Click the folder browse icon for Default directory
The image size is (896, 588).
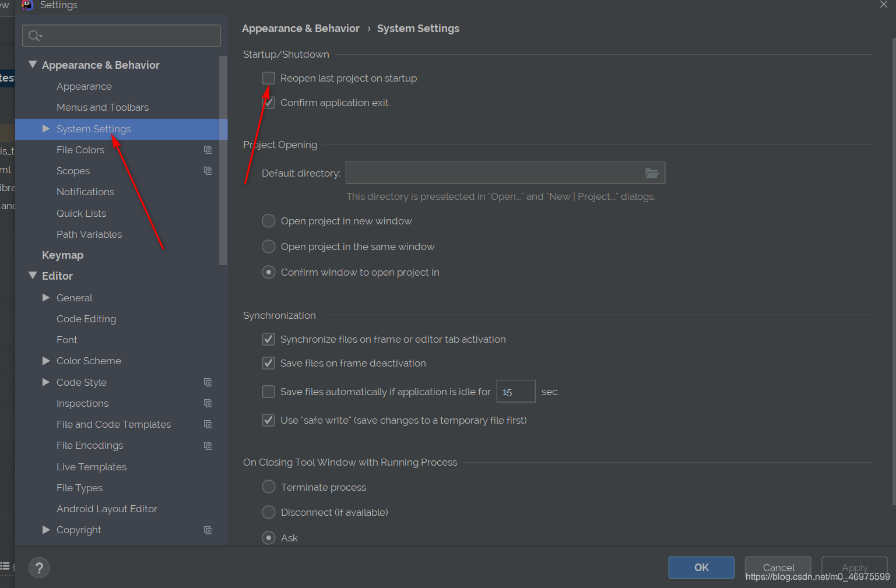tap(652, 173)
